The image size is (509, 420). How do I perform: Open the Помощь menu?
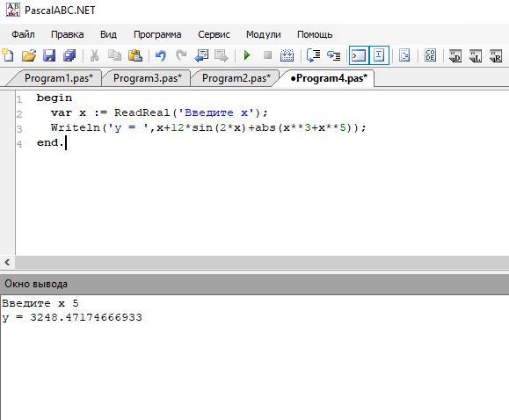click(x=315, y=34)
